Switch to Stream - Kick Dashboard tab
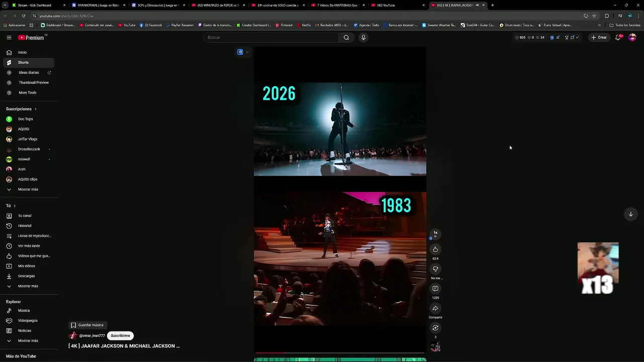 [38, 5]
